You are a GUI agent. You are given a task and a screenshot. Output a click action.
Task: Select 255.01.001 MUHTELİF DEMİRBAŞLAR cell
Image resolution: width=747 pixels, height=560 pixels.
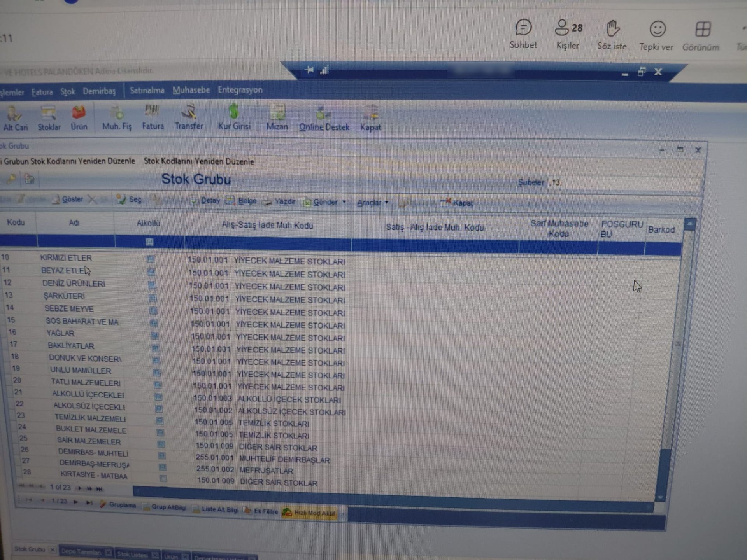(263, 459)
